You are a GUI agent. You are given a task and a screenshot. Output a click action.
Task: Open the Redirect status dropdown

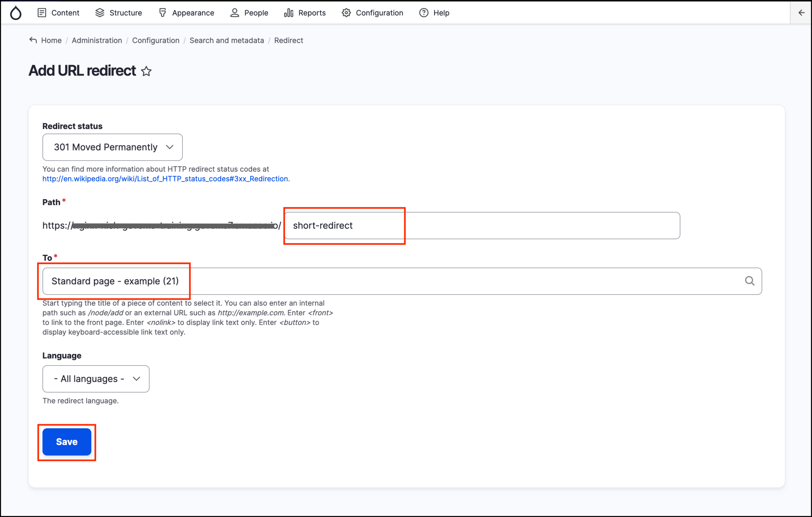(x=112, y=147)
